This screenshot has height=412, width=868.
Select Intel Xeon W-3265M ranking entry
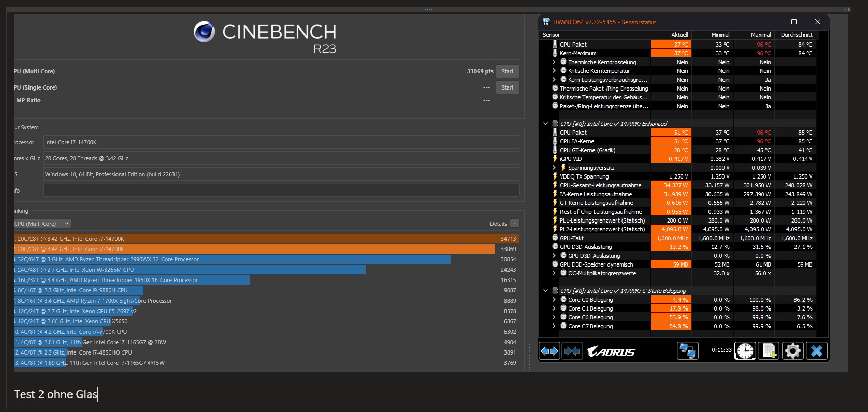point(266,270)
